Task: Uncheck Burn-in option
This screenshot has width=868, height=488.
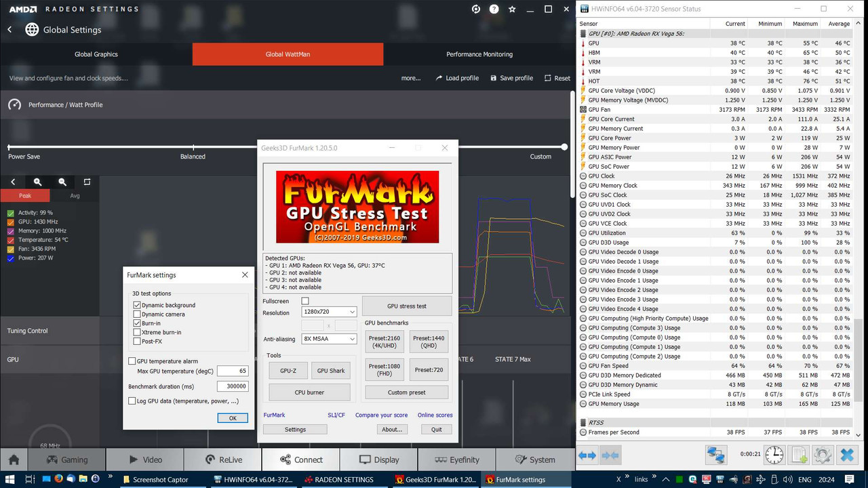Action: (x=137, y=323)
